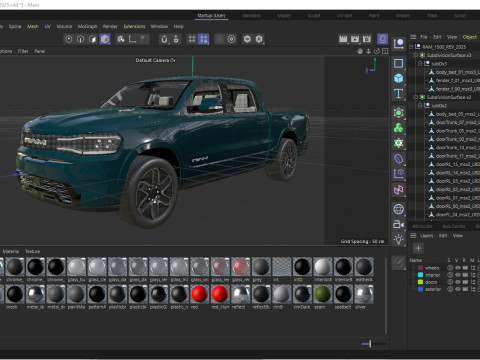480x360 pixels.
Task: Open the MoGraph menu
Action: [x=87, y=26]
